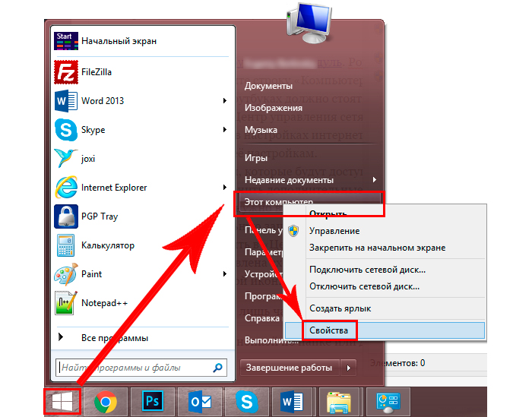The image size is (532, 417).
Task: Launch Paint from the Start menu
Action: [143, 274]
